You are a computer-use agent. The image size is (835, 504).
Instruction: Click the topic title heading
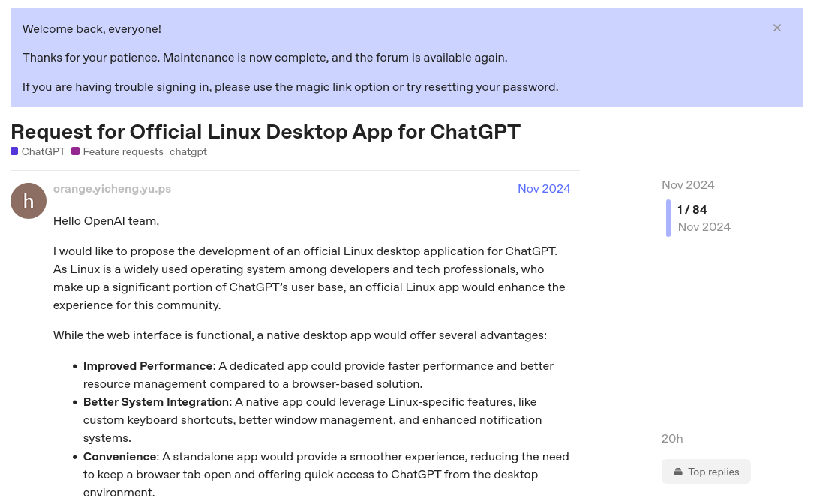coord(265,132)
